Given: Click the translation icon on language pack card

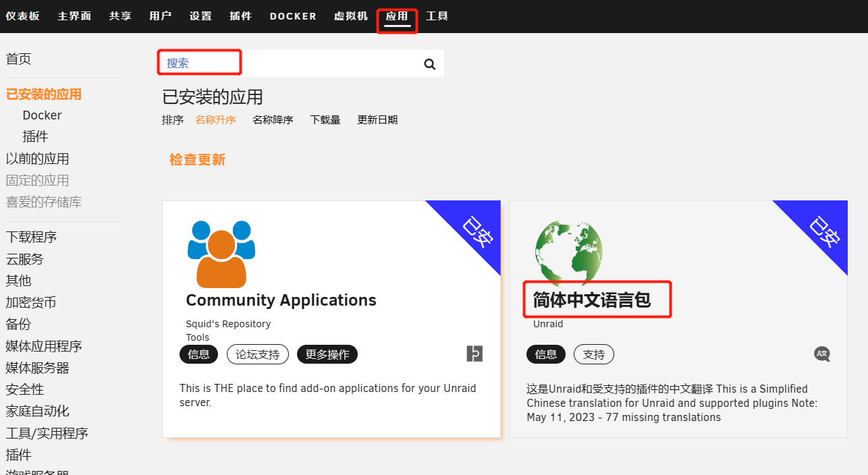Looking at the screenshot, I should 821,354.
